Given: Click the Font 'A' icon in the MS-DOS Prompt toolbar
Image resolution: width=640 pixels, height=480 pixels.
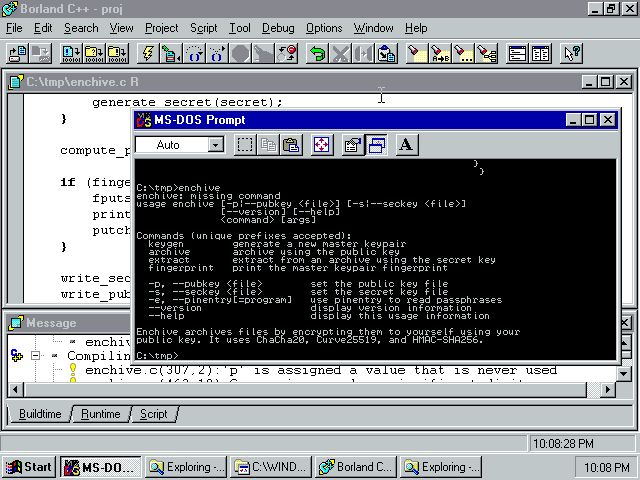Looking at the screenshot, I should (x=406, y=145).
